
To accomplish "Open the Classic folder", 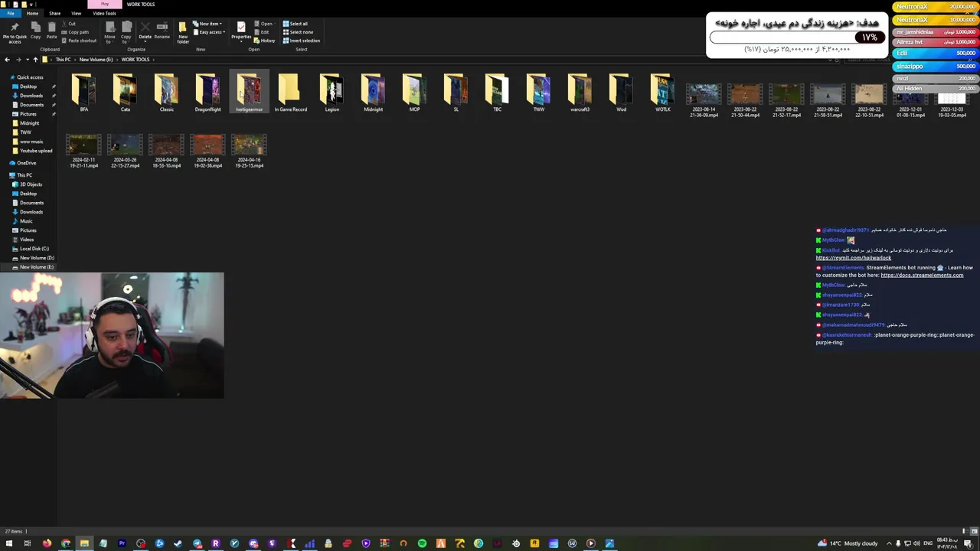I will 167,93.
